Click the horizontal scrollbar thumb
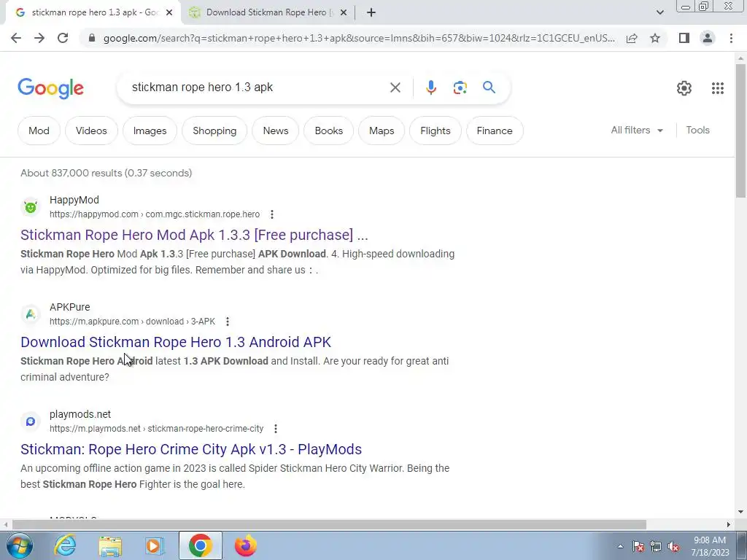747x560 pixels. point(329,525)
